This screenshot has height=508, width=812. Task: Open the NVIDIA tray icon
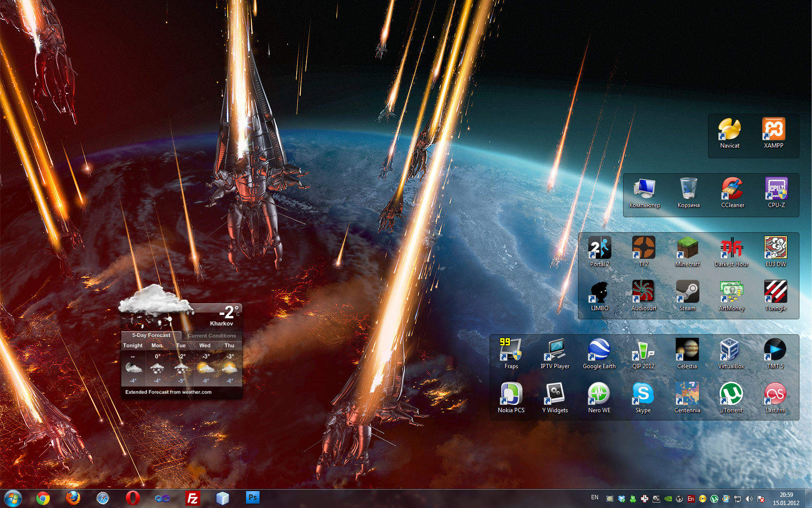[x=668, y=499]
